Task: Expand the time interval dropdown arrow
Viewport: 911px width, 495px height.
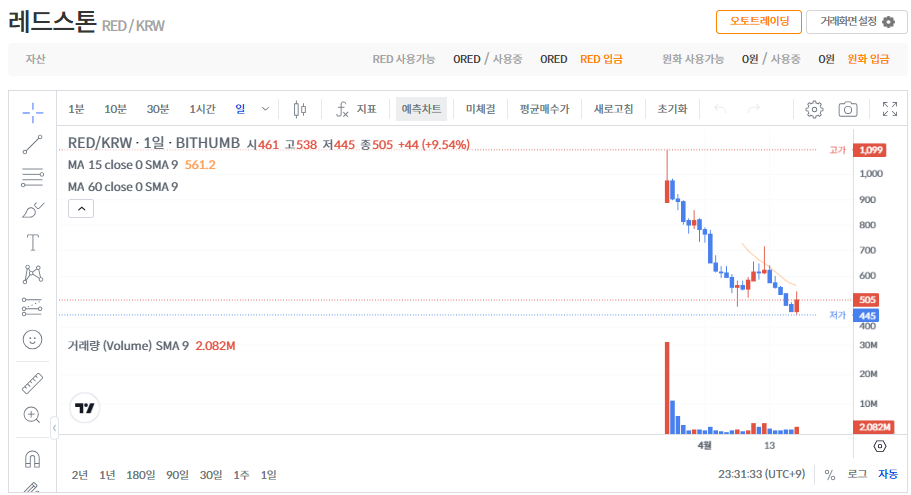Action: (x=265, y=109)
